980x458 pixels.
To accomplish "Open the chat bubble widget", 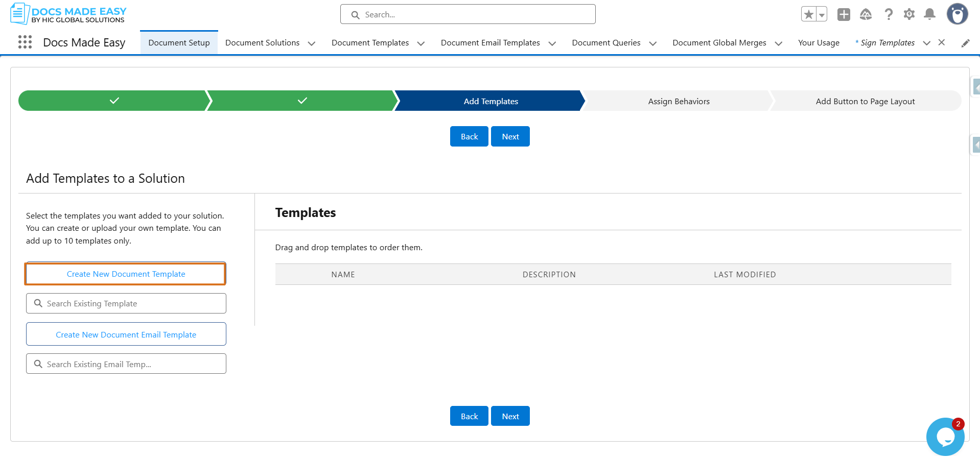I will [945, 437].
